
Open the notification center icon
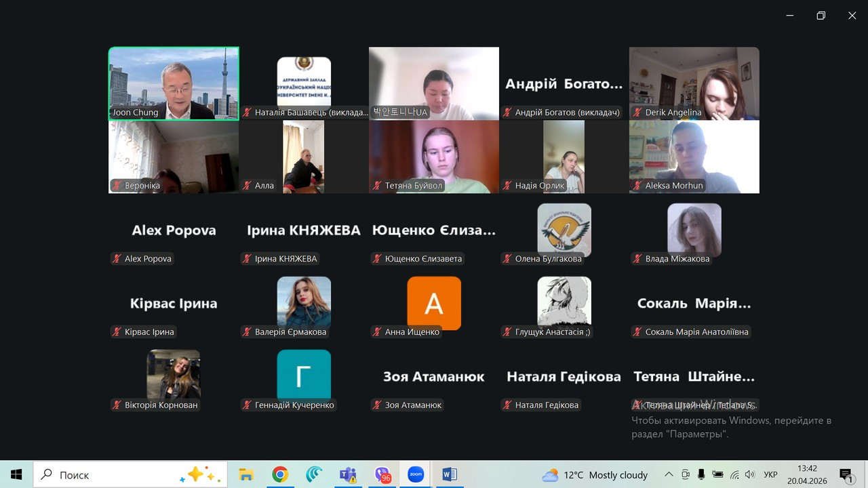846,474
